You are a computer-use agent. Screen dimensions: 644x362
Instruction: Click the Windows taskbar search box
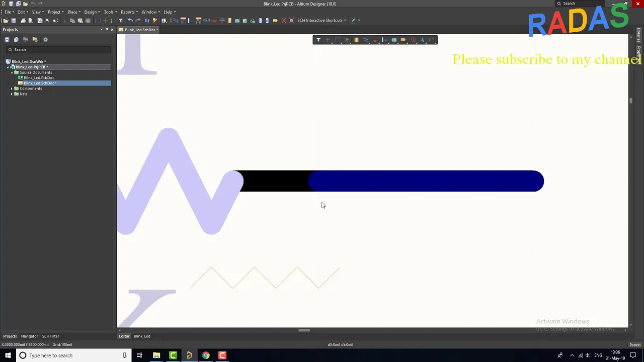click(x=73, y=355)
